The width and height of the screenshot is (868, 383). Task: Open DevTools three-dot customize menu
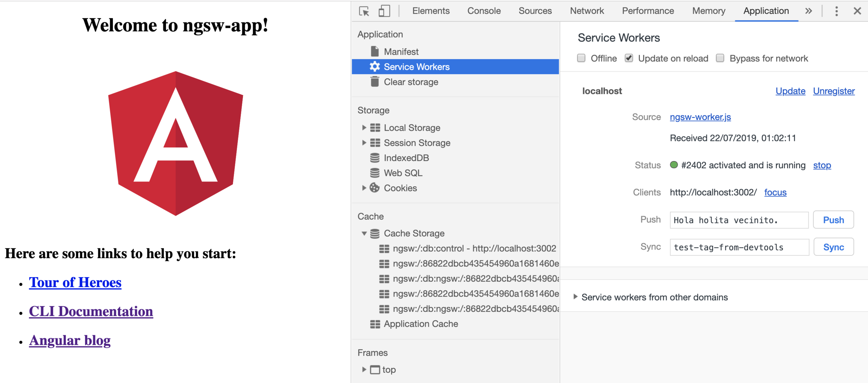click(836, 11)
